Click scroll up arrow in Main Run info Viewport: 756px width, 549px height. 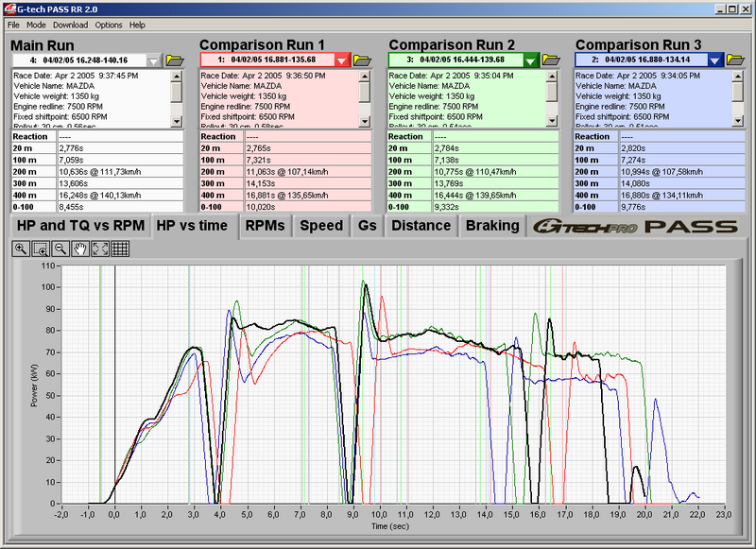(x=177, y=77)
